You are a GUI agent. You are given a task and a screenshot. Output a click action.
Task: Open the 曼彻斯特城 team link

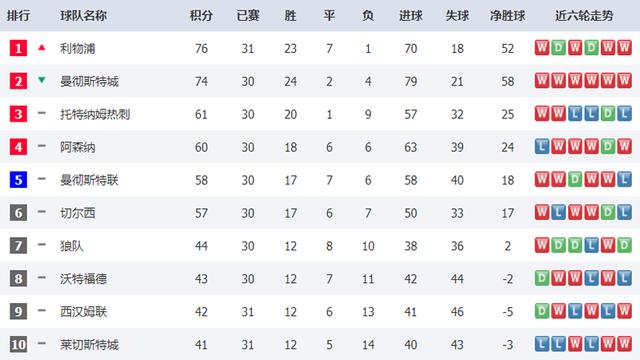click(x=89, y=81)
